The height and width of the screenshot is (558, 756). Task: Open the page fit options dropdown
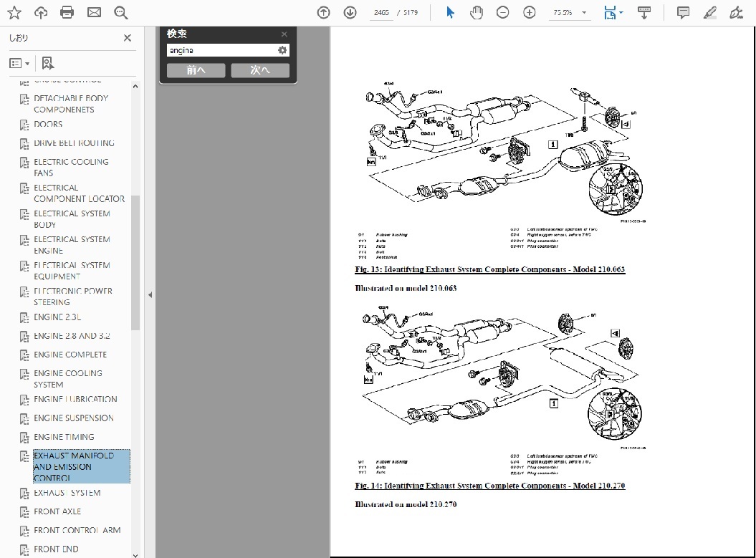click(x=613, y=12)
